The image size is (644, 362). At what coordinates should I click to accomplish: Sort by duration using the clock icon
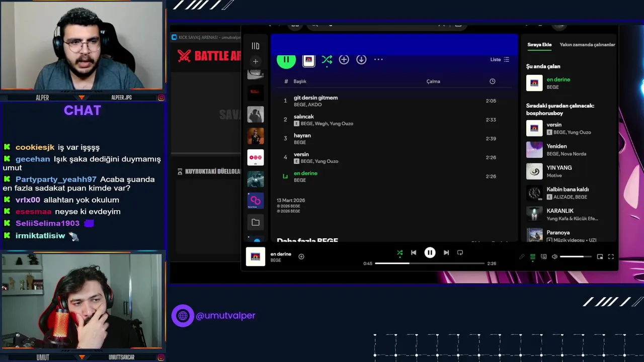[x=492, y=81]
